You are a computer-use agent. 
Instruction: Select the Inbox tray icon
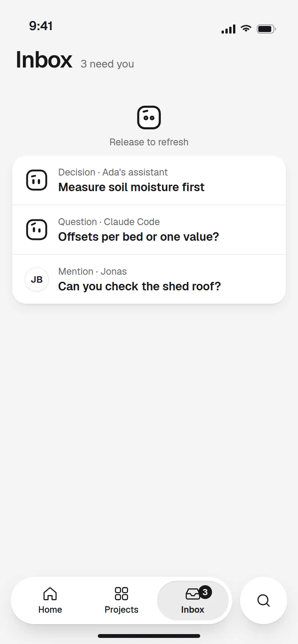pyautogui.click(x=193, y=594)
